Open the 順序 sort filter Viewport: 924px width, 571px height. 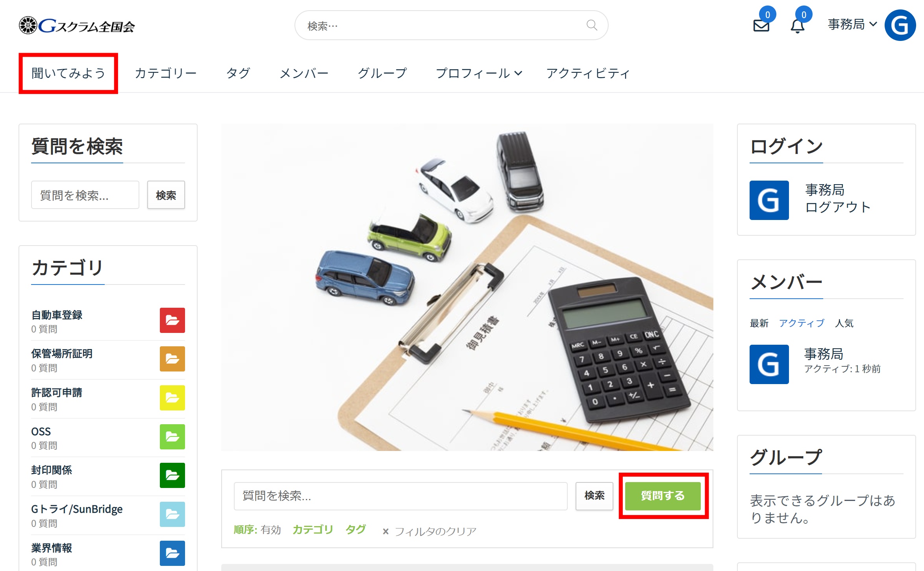(257, 530)
